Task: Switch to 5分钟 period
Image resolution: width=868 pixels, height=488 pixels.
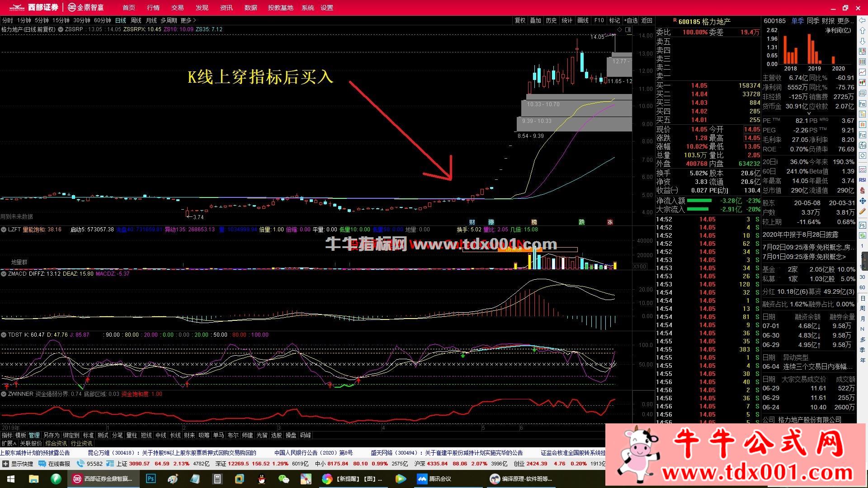Action: [x=42, y=20]
